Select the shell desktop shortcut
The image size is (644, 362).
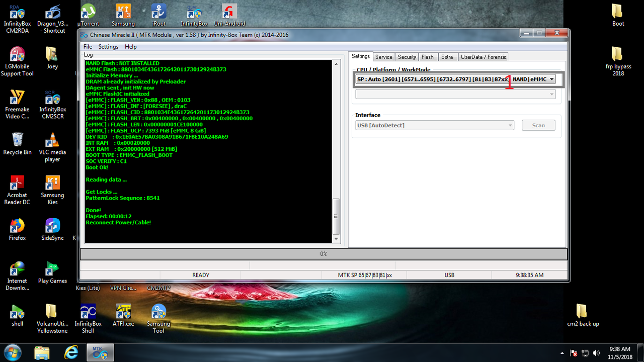click(17, 315)
